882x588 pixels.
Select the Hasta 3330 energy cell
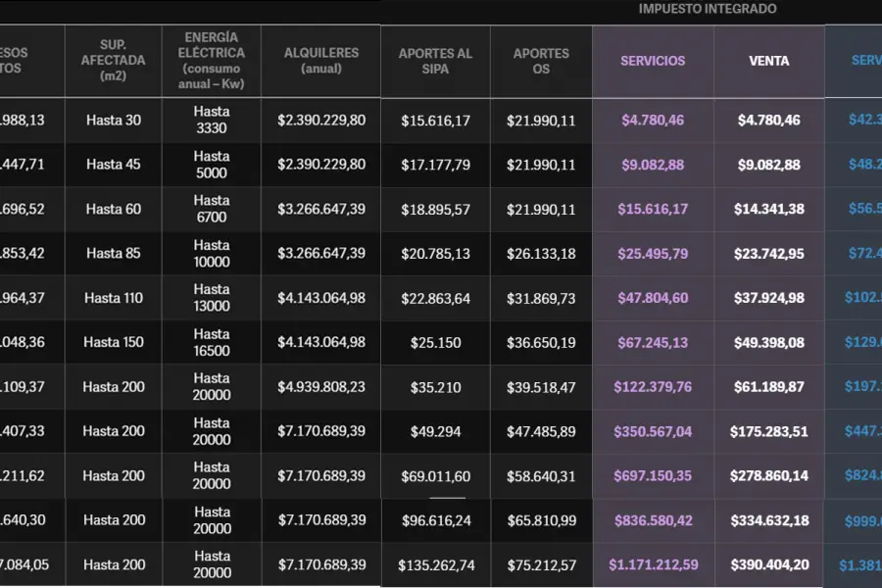click(211, 121)
